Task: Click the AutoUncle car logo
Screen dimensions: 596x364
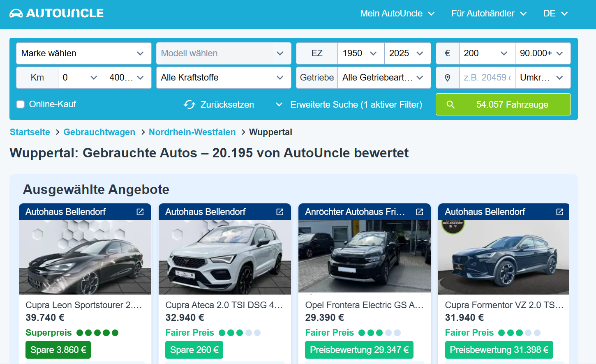Action: tap(57, 13)
